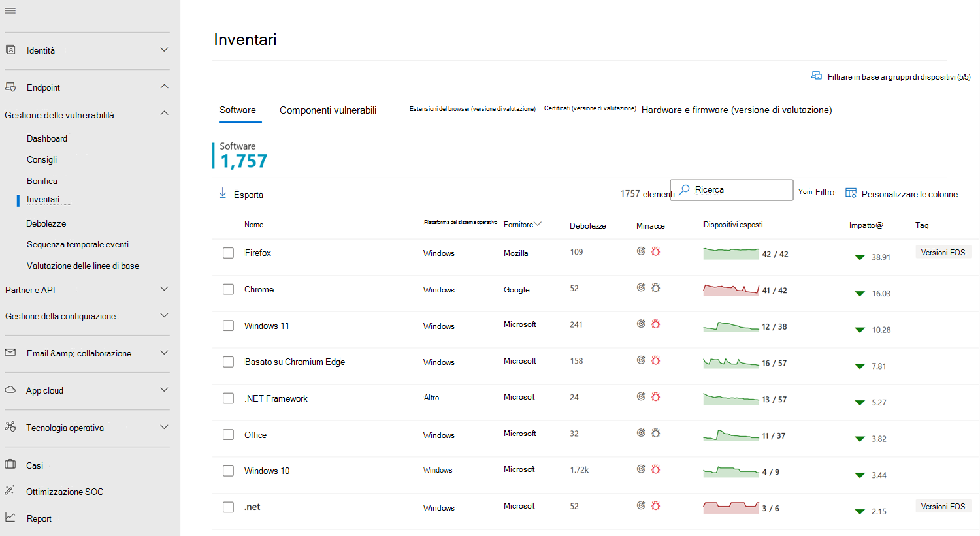
Task: Sort by the Debolezze column header
Action: point(587,225)
